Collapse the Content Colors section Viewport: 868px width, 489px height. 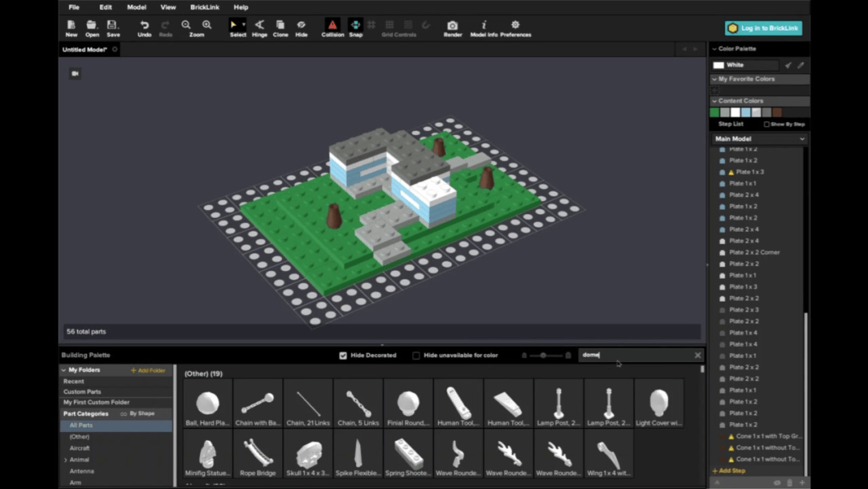coord(714,101)
